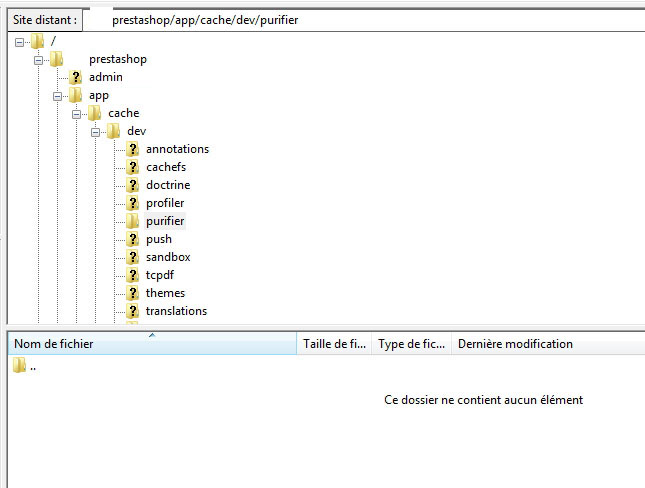Select the annotations folder label
Screen dimensions: 645x488
coord(177,149)
